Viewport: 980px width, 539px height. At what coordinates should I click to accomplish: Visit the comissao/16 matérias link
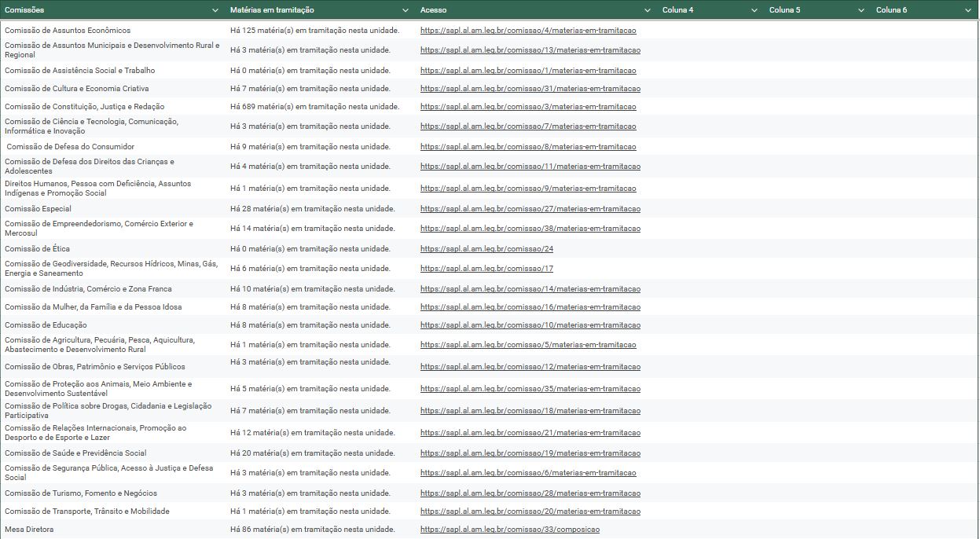click(530, 307)
